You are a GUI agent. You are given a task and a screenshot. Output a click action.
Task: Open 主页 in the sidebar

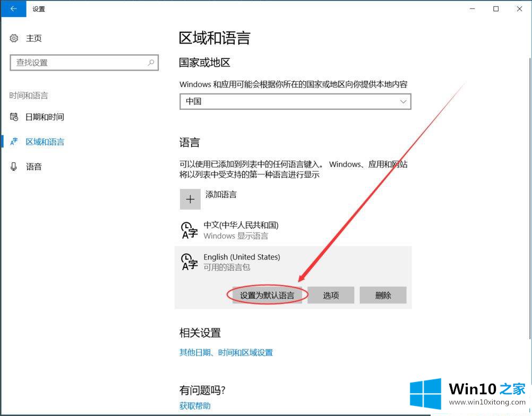point(34,38)
